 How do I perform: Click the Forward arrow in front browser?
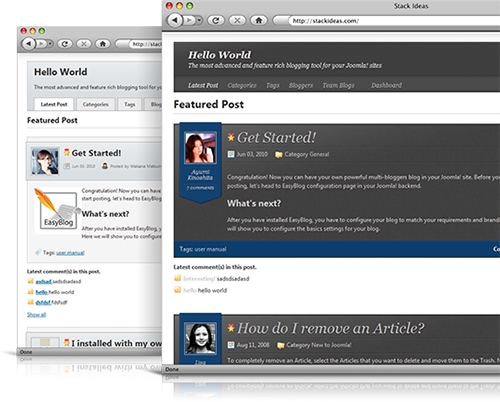click(x=189, y=21)
